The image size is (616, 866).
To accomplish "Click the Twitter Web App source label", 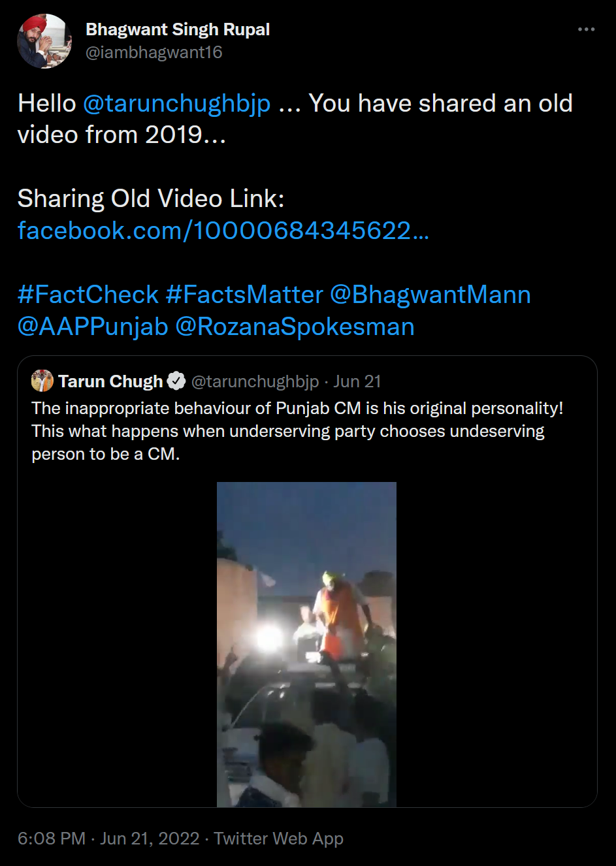I will coord(278,839).
